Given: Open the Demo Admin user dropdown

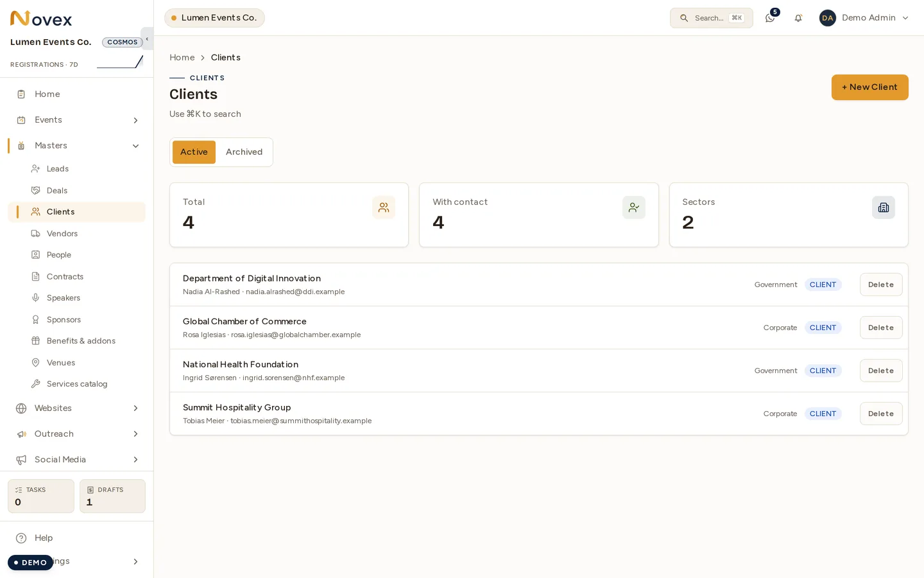Looking at the screenshot, I should [x=864, y=18].
